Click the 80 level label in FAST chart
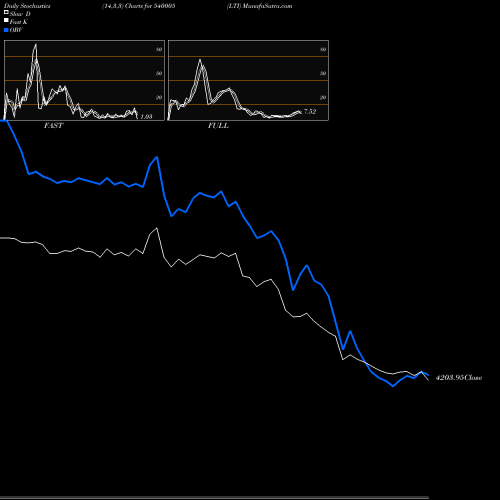The image size is (500, 500). coord(159,49)
